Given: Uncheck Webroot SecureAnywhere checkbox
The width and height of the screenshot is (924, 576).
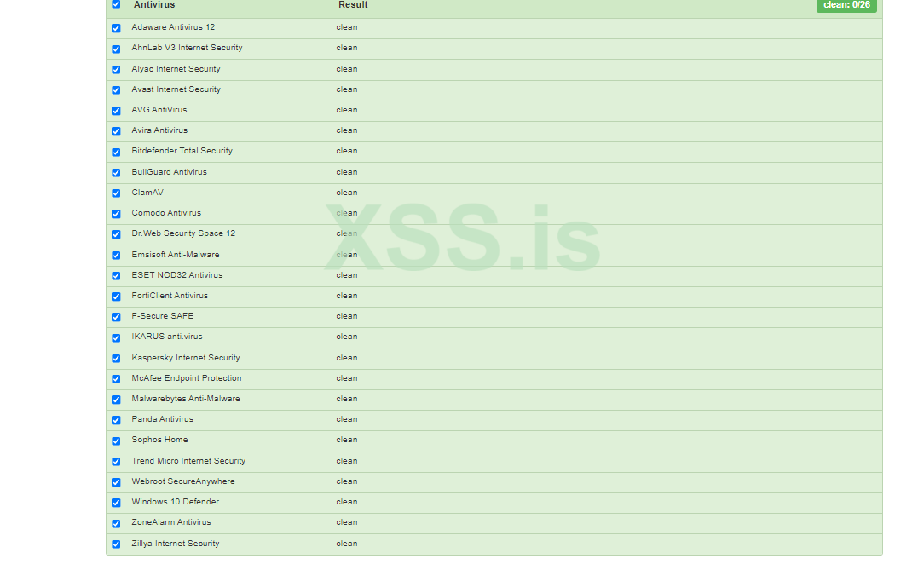Looking at the screenshot, I should pos(116,481).
